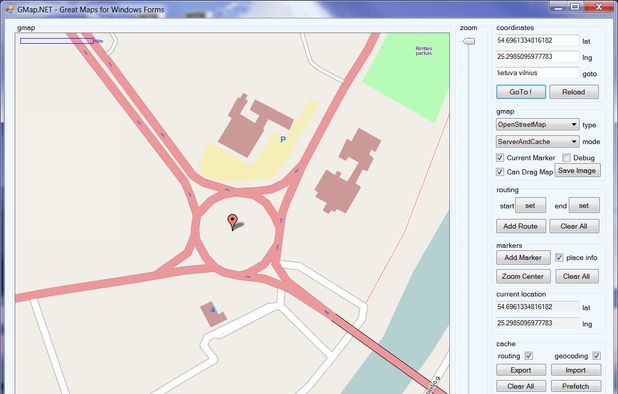Click the cache Export button
This screenshot has height=394, width=618.
(x=521, y=370)
